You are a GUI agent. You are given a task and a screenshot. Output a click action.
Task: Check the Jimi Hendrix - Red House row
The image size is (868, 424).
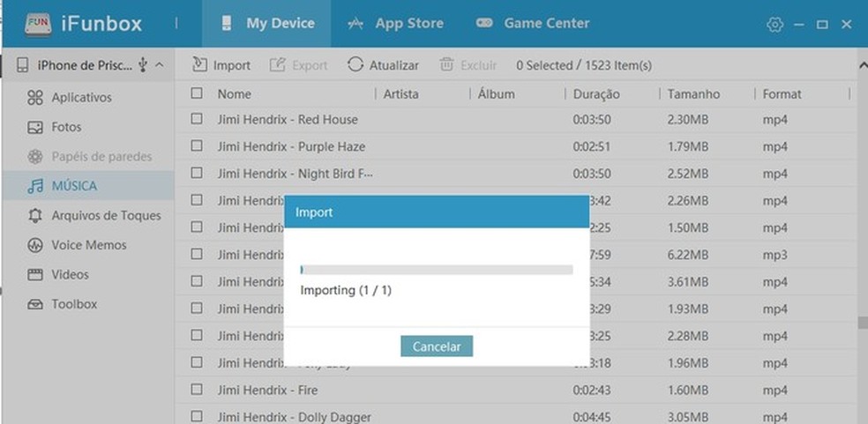[197, 119]
